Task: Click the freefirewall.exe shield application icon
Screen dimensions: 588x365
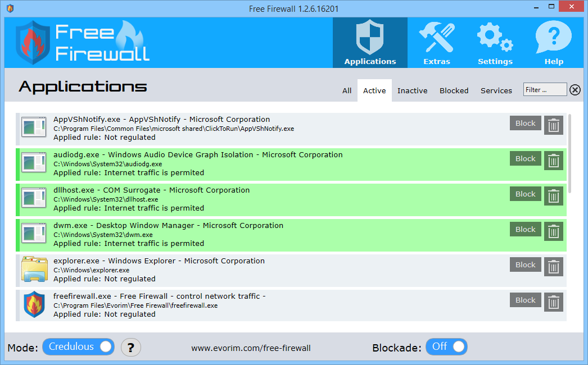Action: (x=34, y=304)
